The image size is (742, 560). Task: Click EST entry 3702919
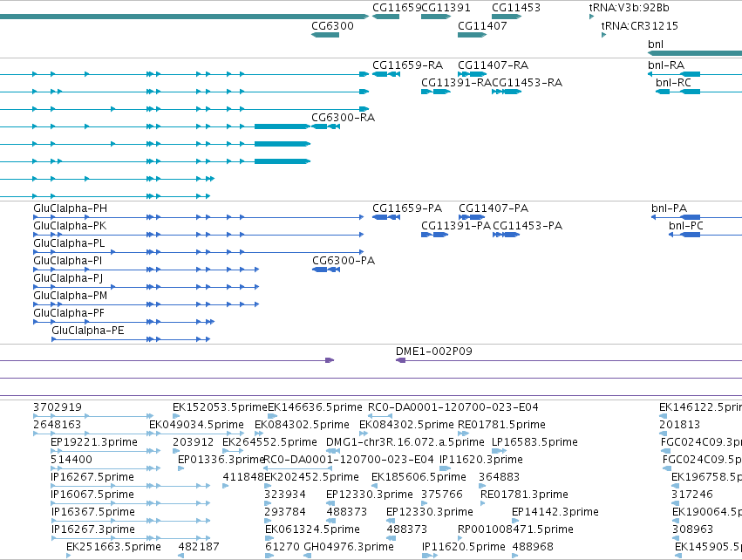[58, 407]
